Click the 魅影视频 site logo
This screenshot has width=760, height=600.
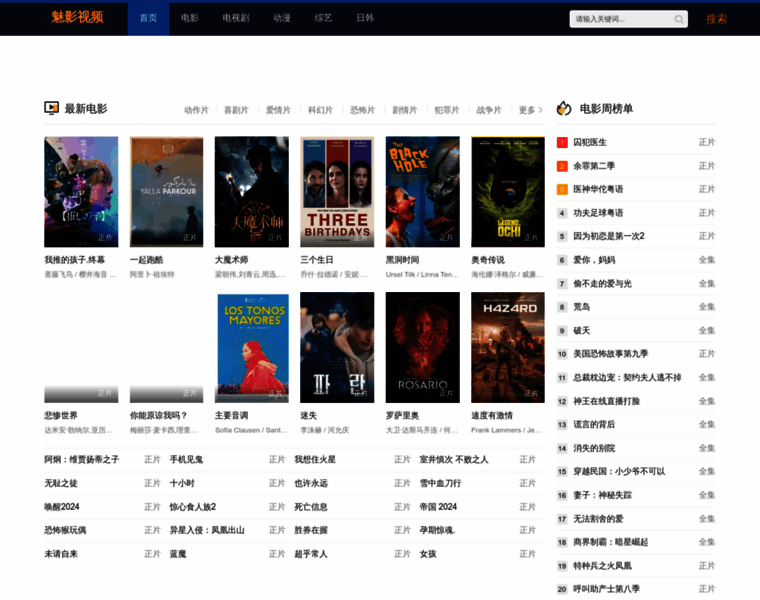(x=78, y=17)
